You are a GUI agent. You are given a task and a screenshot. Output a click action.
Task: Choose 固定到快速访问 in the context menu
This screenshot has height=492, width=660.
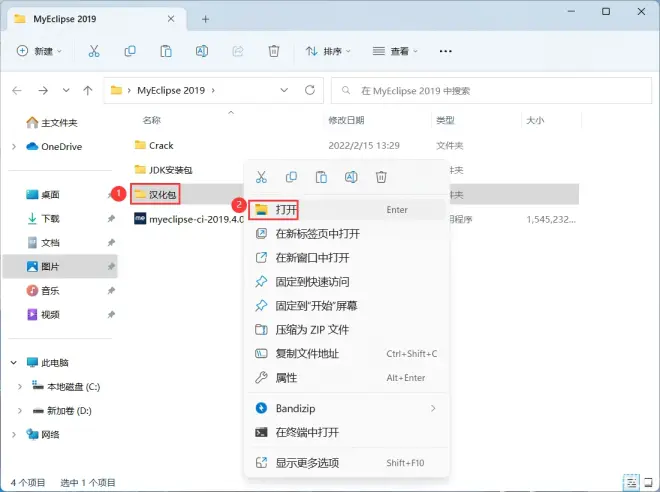pos(346,282)
